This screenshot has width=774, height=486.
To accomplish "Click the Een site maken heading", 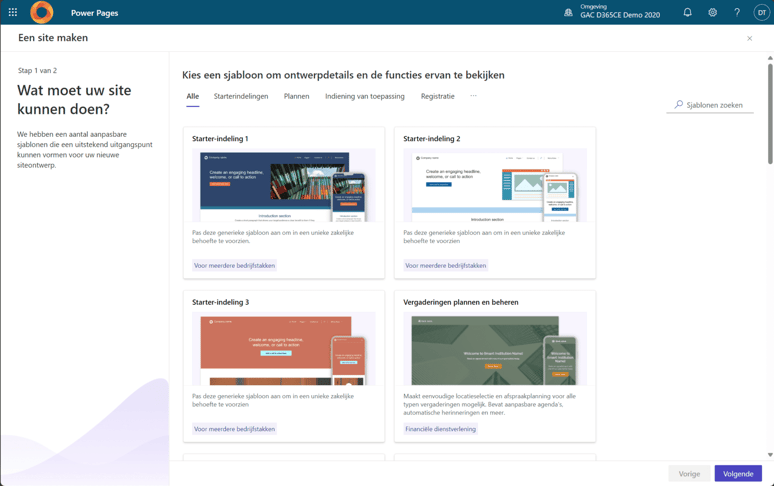I will point(53,37).
